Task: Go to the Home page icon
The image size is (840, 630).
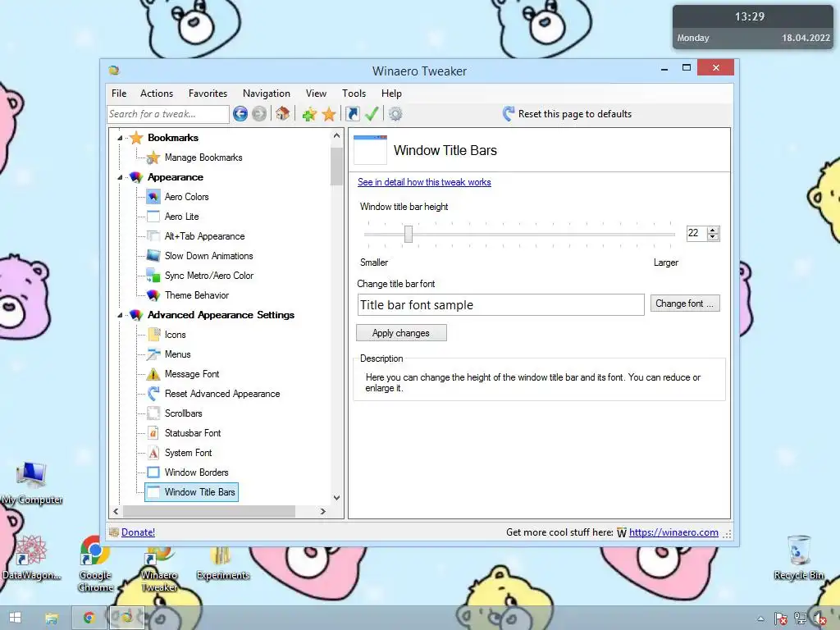Action: (x=283, y=113)
